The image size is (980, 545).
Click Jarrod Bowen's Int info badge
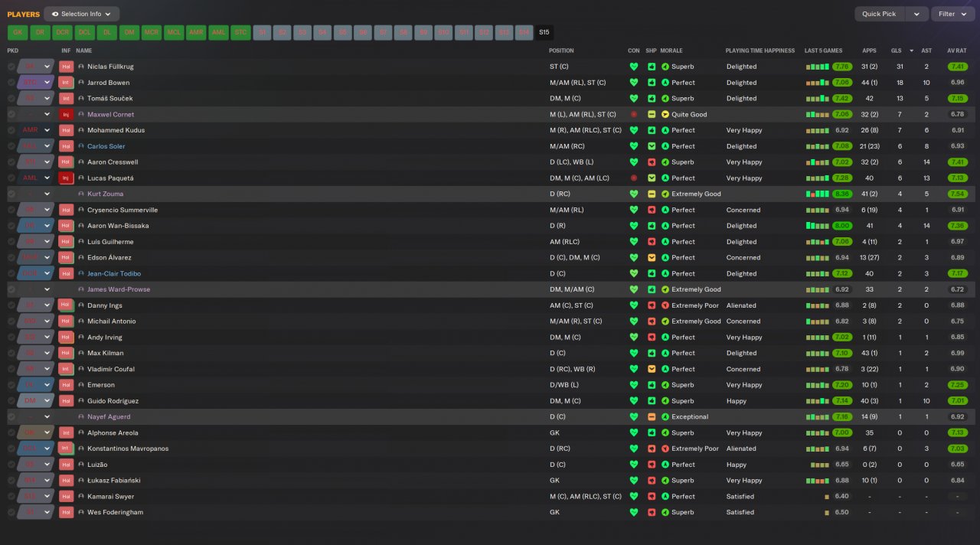(66, 83)
